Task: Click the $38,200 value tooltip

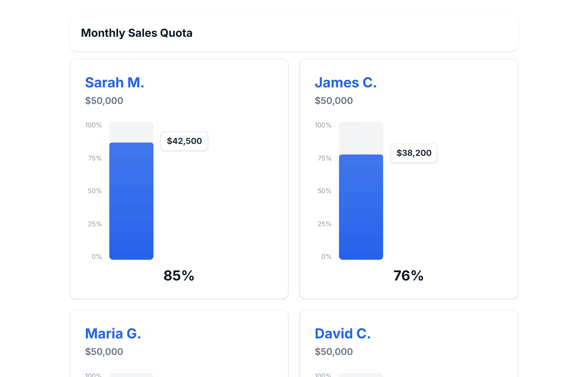Action: (414, 153)
